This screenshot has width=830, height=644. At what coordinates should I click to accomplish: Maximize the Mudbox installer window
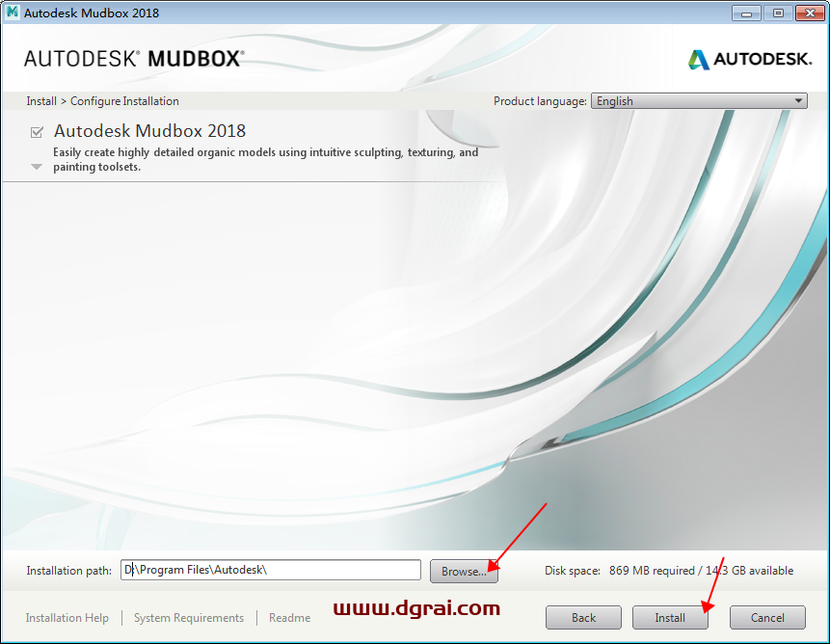click(x=778, y=13)
